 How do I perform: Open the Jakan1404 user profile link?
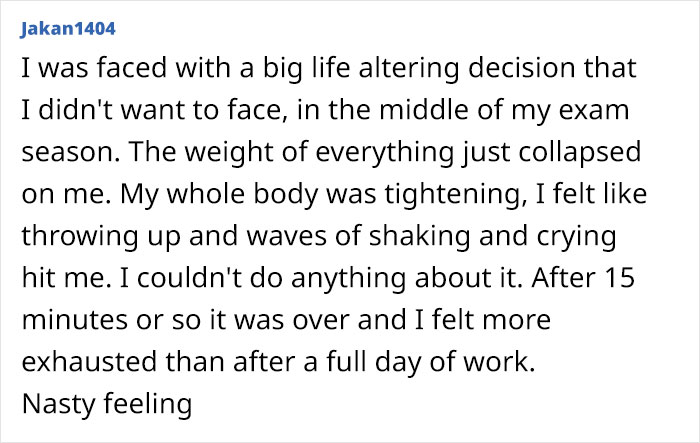click(x=62, y=27)
